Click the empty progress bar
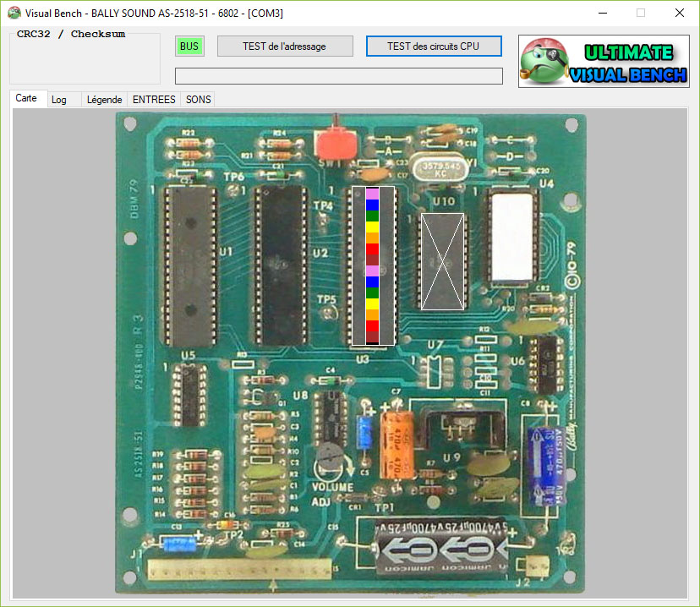The width and height of the screenshot is (700, 607). coord(339,76)
